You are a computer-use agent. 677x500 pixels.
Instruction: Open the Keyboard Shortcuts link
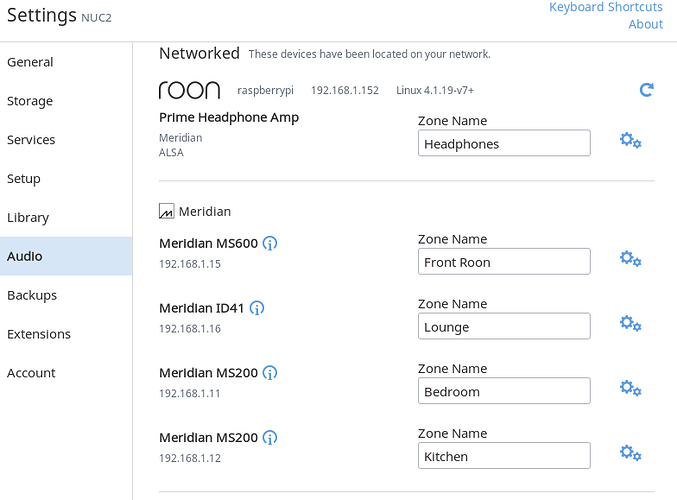click(605, 7)
